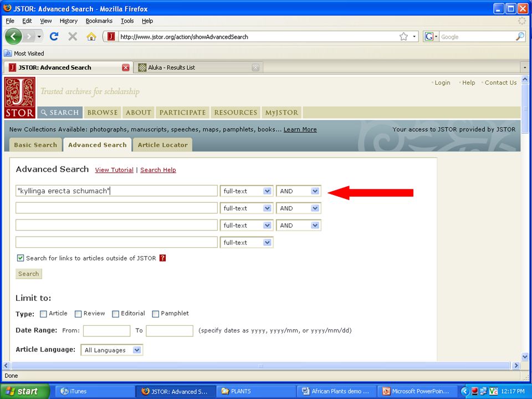Image resolution: width=532 pixels, height=399 pixels.
Task: Click the second empty search term field
Action: tap(116, 208)
